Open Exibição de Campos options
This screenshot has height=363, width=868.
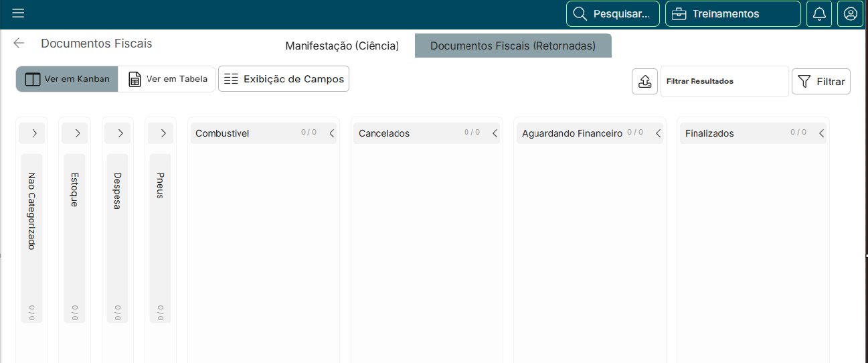click(x=284, y=79)
